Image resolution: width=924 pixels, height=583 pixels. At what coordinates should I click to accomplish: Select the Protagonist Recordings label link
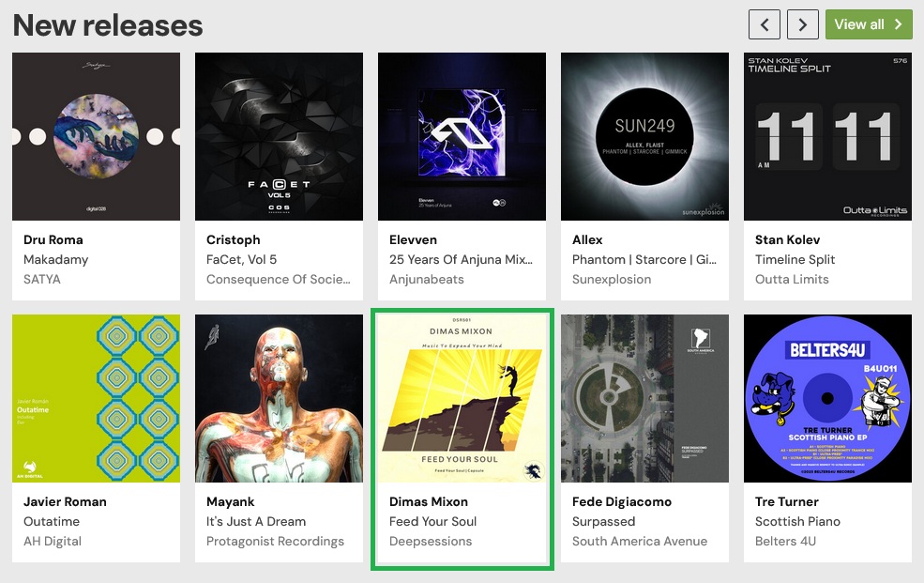[x=275, y=541]
